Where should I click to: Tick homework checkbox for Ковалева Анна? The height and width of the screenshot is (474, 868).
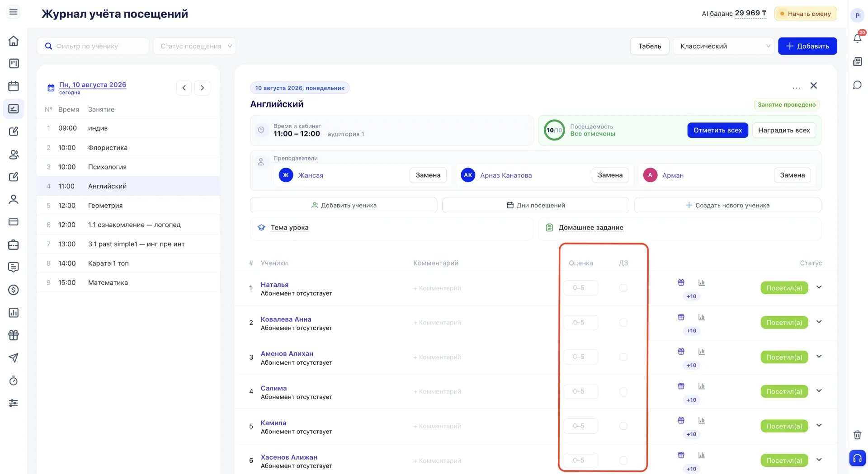point(623,323)
